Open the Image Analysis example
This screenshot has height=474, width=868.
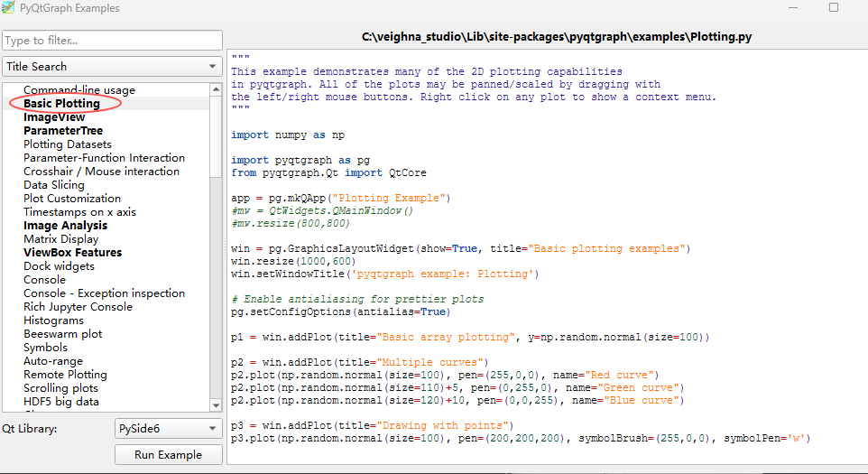[x=65, y=226]
